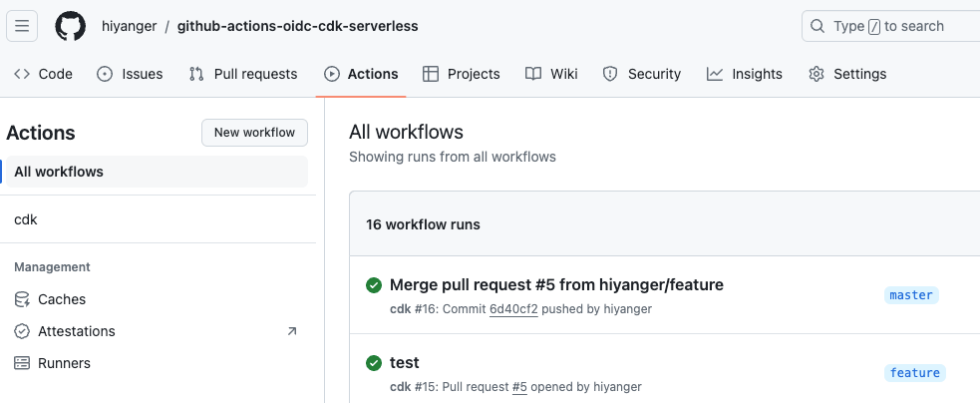Open repository Settings tab
Screen dimensions: 980x403
click(847, 74)
